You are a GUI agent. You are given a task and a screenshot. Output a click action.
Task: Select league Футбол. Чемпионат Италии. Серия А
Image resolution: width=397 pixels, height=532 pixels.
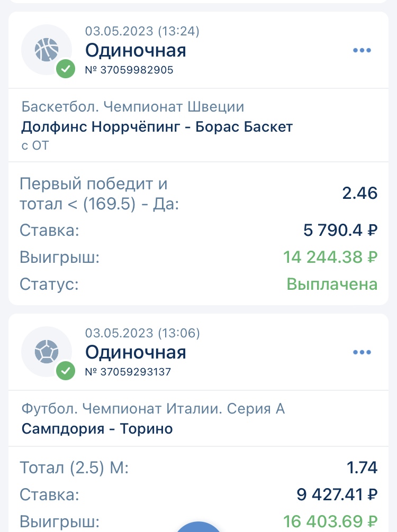153,409
